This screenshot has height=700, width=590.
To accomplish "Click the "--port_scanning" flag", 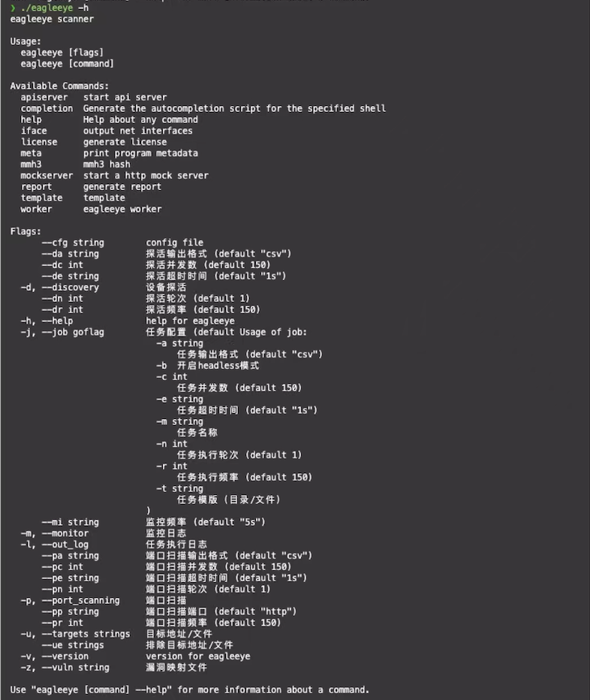I will [x=80, y=600].
